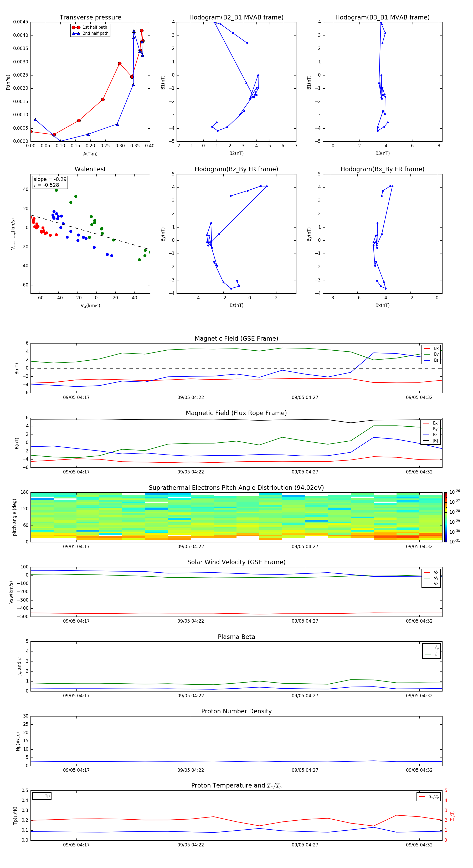Click the 'B3(nT)' x-axis label
Viewport: 473px width, 868px height.
pyautogui.click(x=382, y=153)
